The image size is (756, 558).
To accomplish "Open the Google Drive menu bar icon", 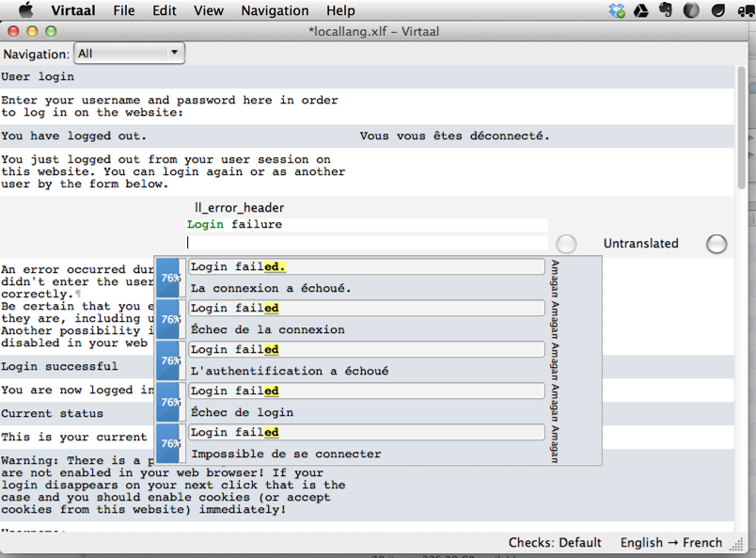I will pos(641,10).
